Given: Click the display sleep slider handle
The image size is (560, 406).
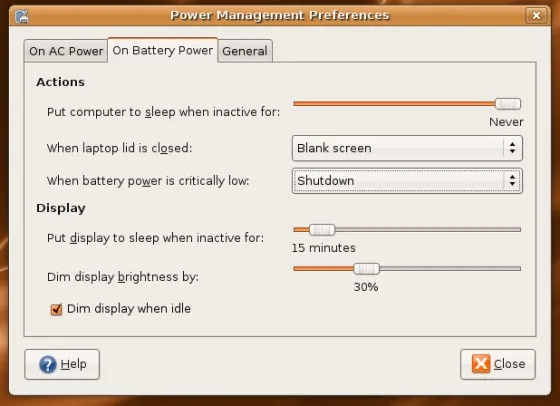Looking at the screenshot, I should [322, 230].
